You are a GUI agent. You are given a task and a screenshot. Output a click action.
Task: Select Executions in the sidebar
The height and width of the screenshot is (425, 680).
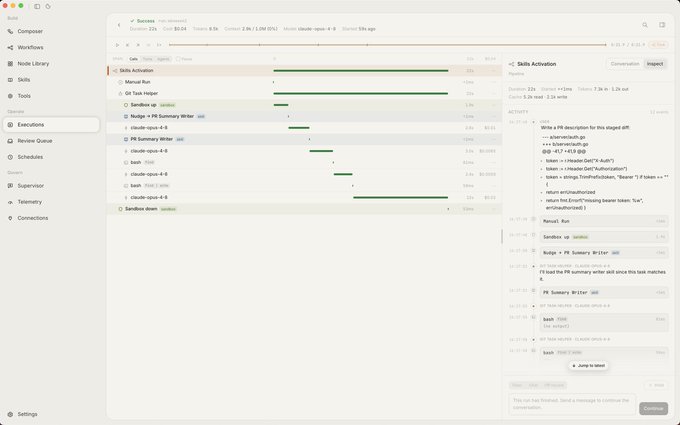point(51,124)
